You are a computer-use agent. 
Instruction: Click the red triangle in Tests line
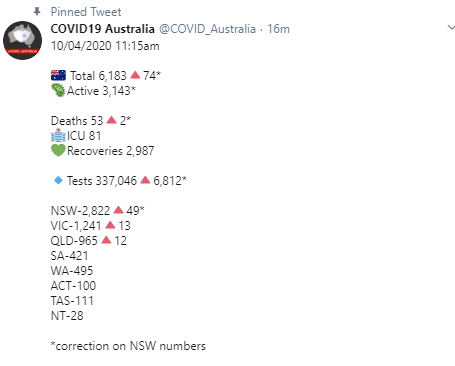tap(145, 180)
